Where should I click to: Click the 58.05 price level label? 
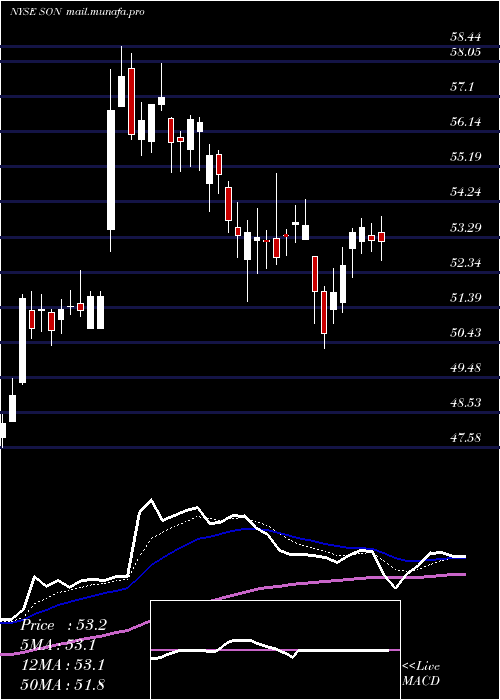pos(465,52)
